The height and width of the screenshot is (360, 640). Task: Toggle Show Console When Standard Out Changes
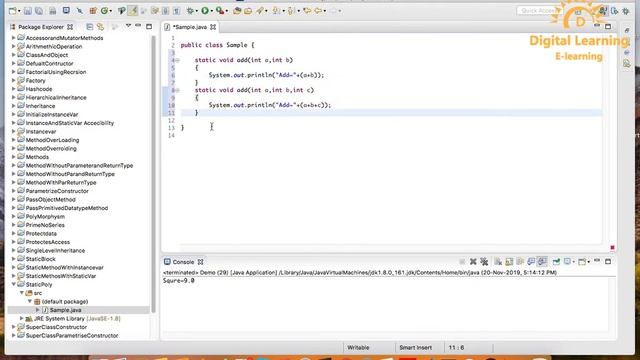(531, 262)
